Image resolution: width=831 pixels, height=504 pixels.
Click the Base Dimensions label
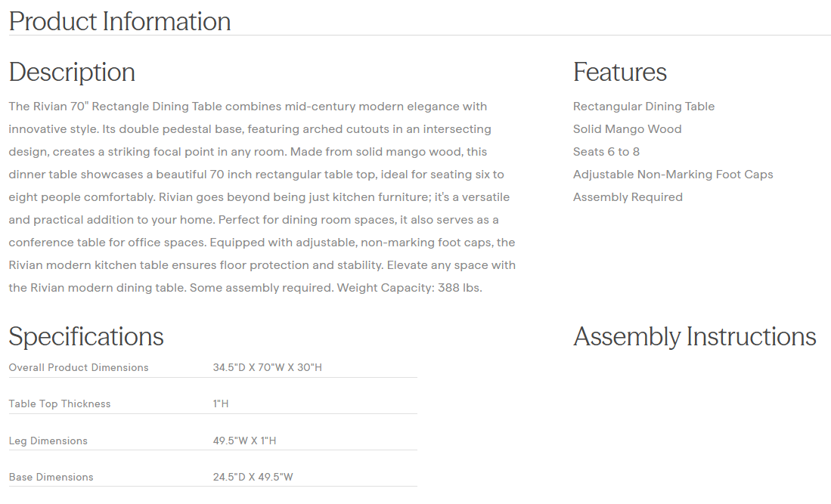click(51, 478)
